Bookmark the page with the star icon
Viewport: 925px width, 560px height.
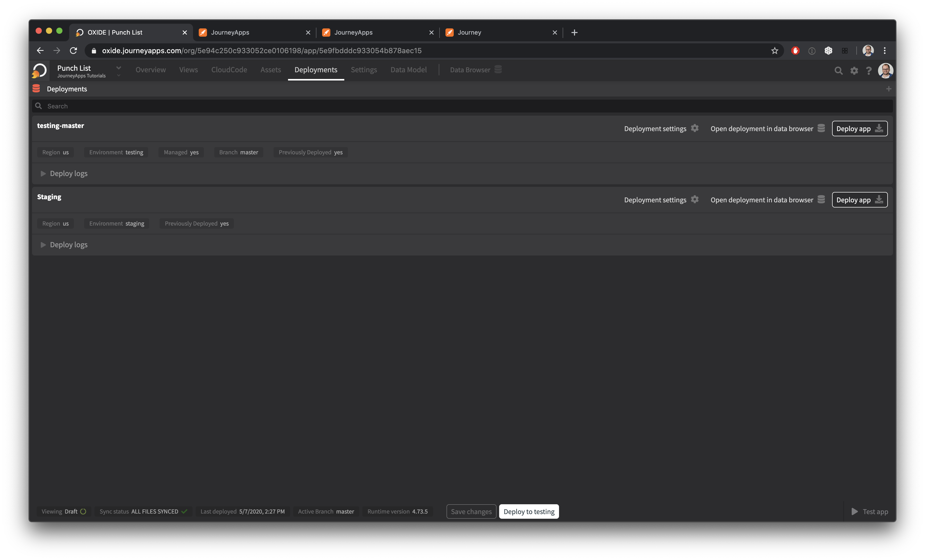tap(775, 51)
